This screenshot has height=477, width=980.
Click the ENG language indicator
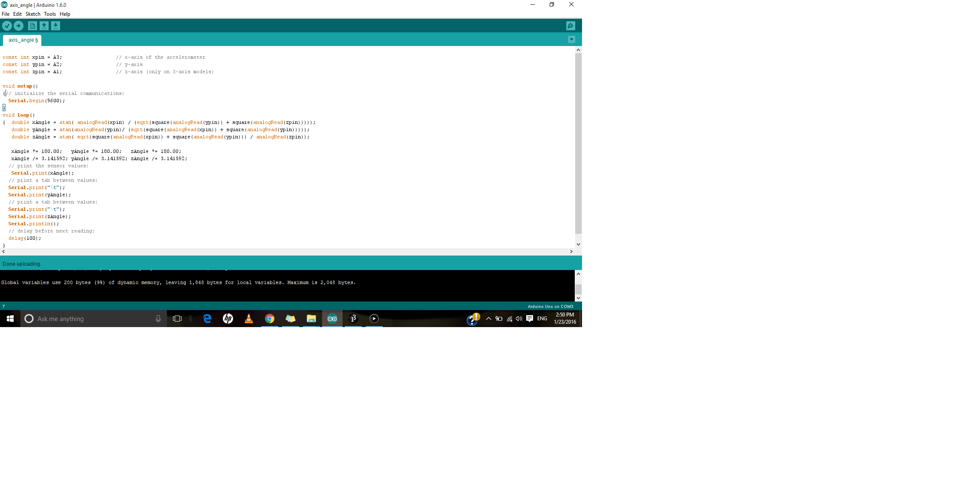(542, 319)
